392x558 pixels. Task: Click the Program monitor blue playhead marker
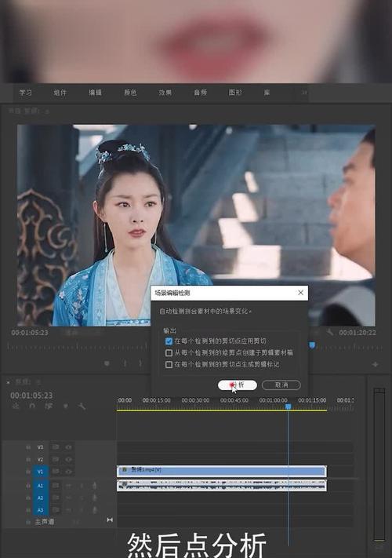(312, 345)
